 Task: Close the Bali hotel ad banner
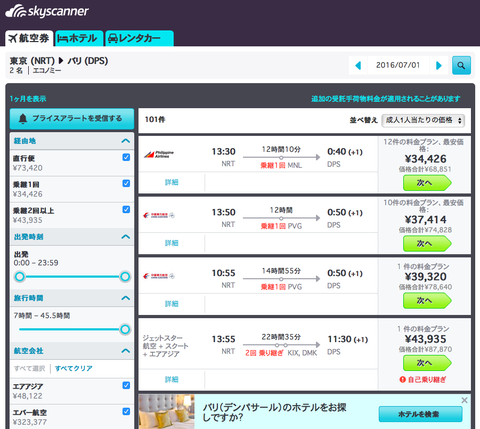pyautogui.click(x=464, y=400)
